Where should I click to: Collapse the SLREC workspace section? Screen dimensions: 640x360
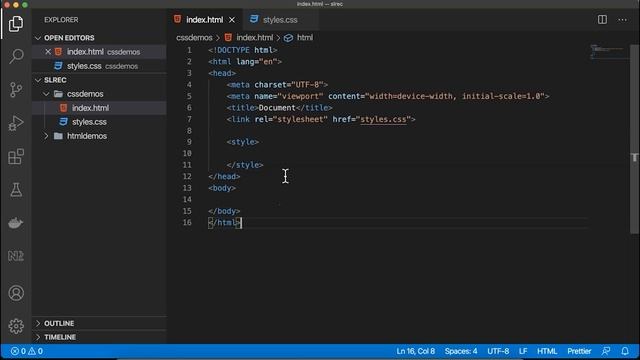[38, 80]
